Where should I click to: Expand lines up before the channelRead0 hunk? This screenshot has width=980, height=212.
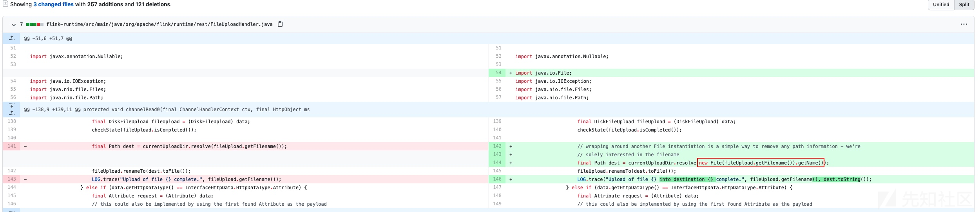click(12, 113)
